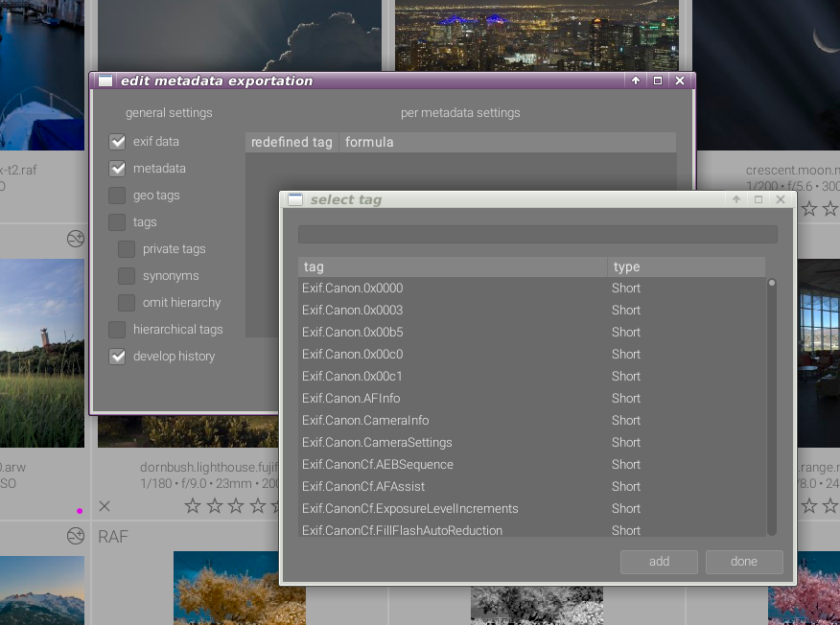The width and height of the screenshot is (840, 625).
Task: Toggle the exif data checkbox
Action: tap(117, 142)
